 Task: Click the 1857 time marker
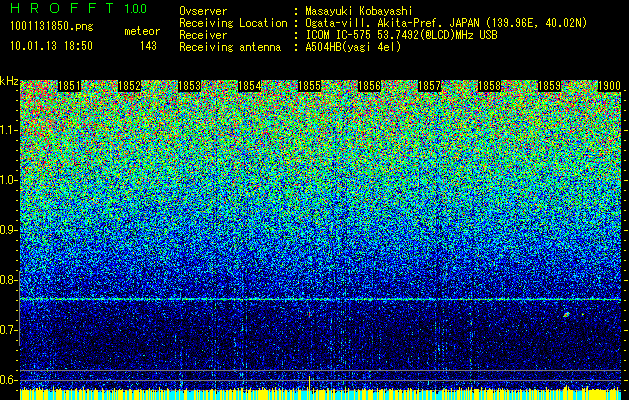point(429,86)
